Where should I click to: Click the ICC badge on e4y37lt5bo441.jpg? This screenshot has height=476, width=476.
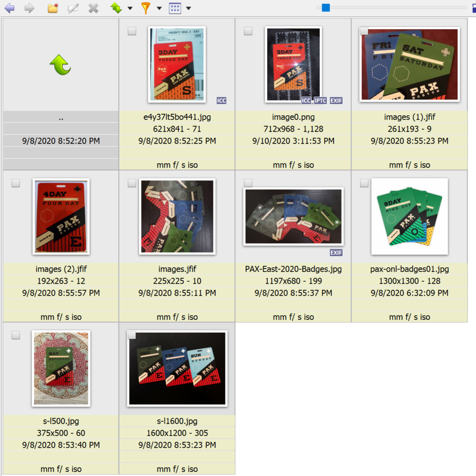(221, 100)
